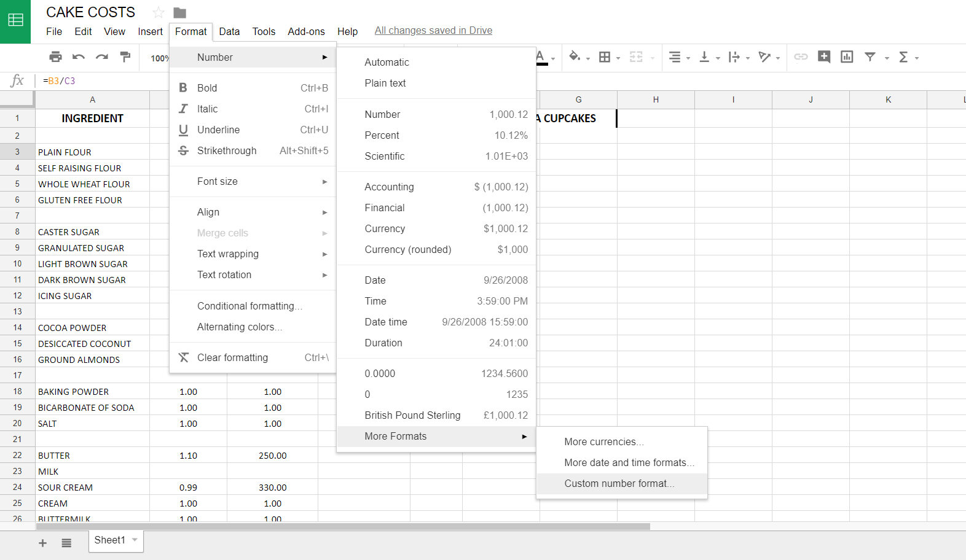Select column H header
Screen dimensions: 966x560
[656, 99]
